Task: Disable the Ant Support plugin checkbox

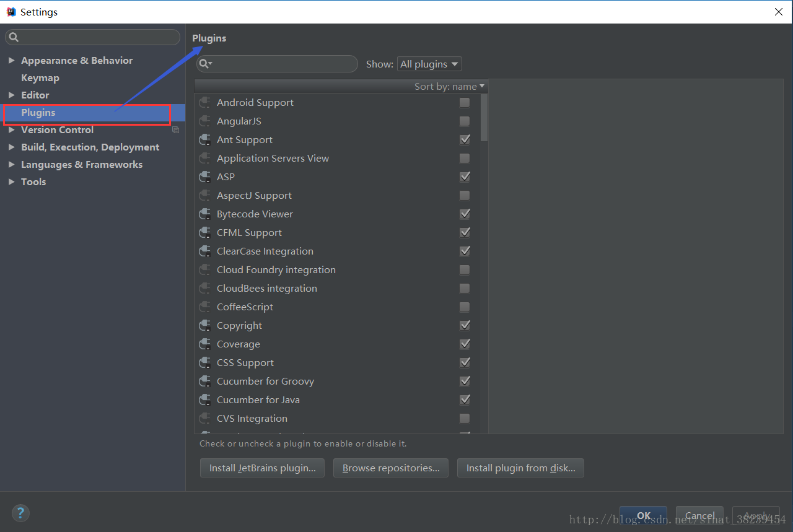Action: [465, 140]
